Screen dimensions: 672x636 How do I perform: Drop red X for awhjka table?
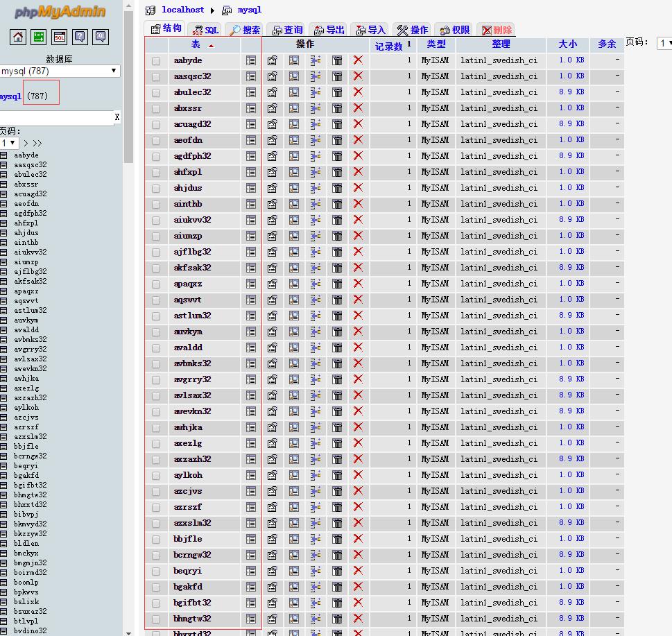pyautogui.click(x=358, y=427)
